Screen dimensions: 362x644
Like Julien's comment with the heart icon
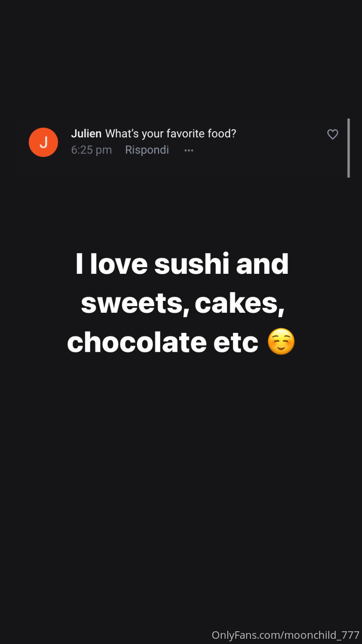coord(333,134)
